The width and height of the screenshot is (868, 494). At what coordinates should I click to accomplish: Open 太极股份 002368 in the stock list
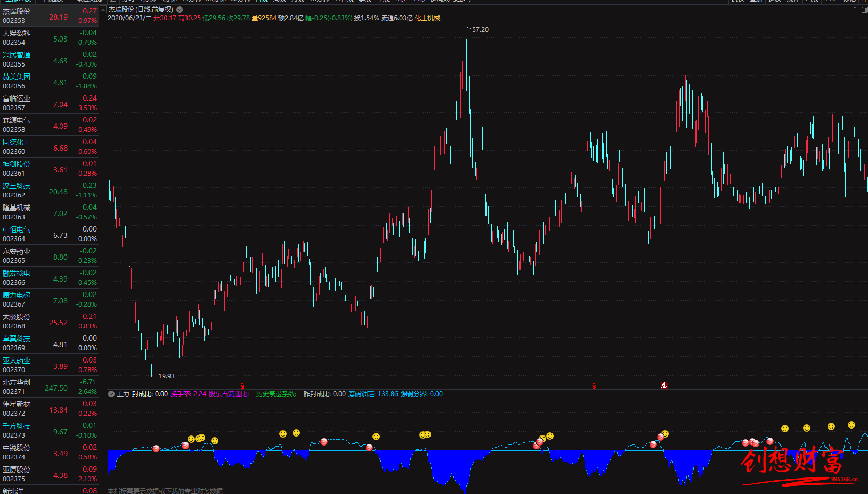50,322
